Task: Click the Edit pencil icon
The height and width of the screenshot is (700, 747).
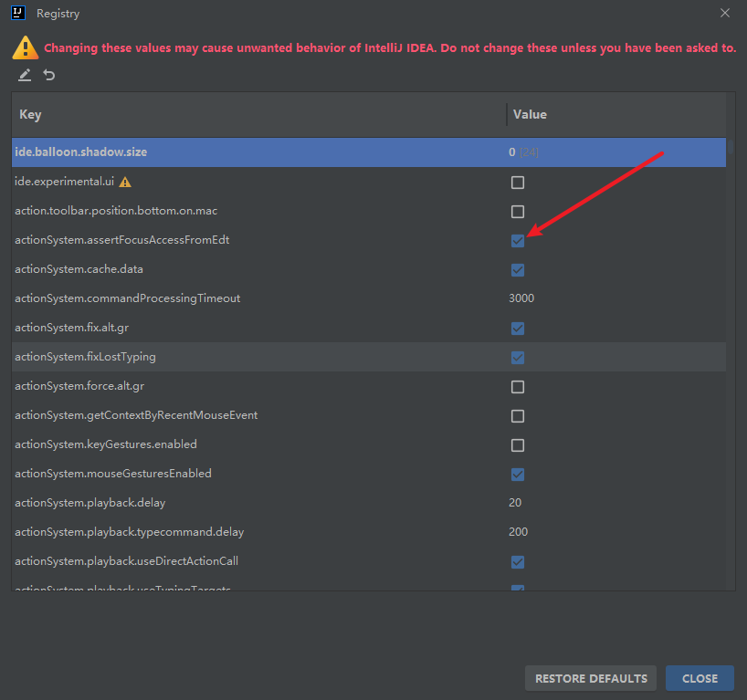Action: click(x=25, y=75)
